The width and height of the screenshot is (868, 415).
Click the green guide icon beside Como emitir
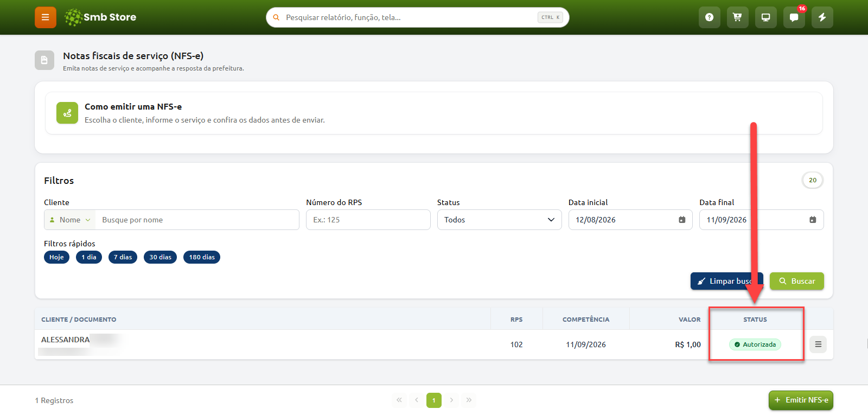click(67, 113)
